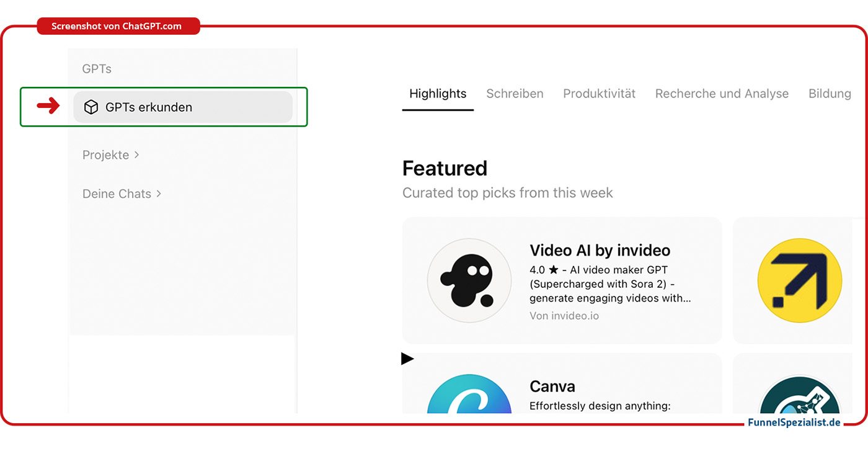Click the Video AI by invideo title
This screenshot has width=868, height=451.
pyautogui.click(x=600, y=250)
